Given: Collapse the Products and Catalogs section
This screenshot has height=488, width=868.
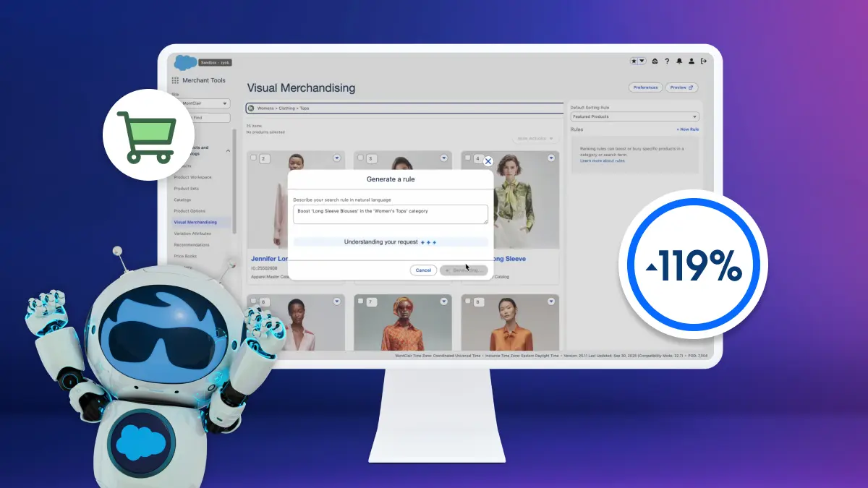Looking at the screenshot, I should click(x=228, y=150).
